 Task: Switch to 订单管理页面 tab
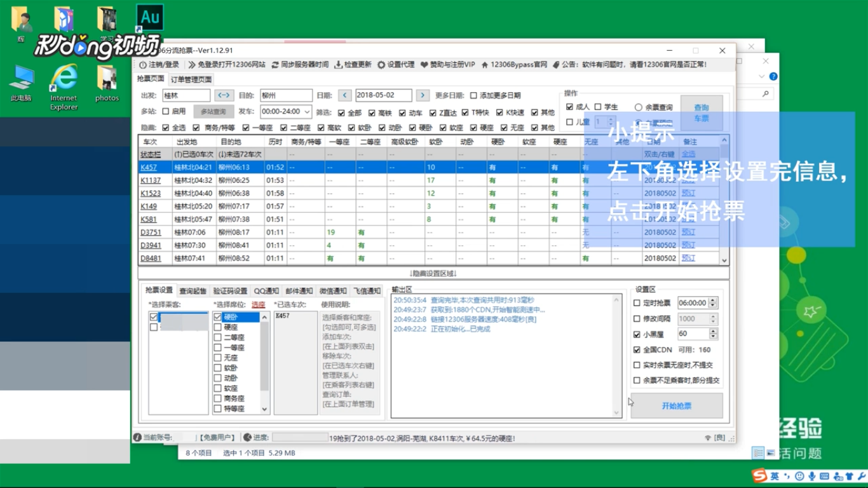click(191, 79)
